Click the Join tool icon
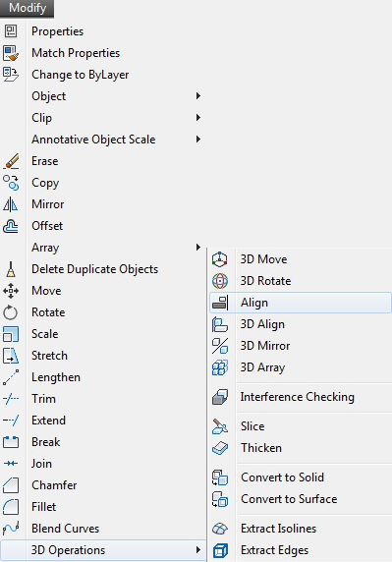This screenshot has width=392, height=562. [x=11, y=464]
